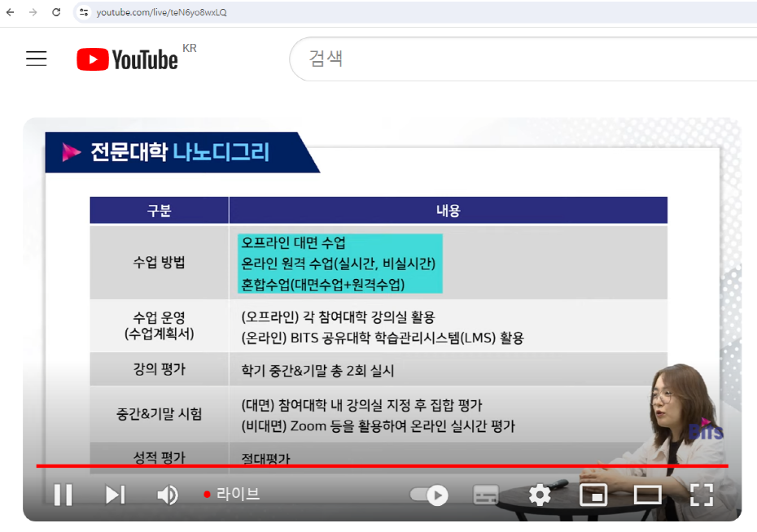Jump to live with 라이브 indicator
The height and width of the screenshot is (532, 757).
(232, 494)
